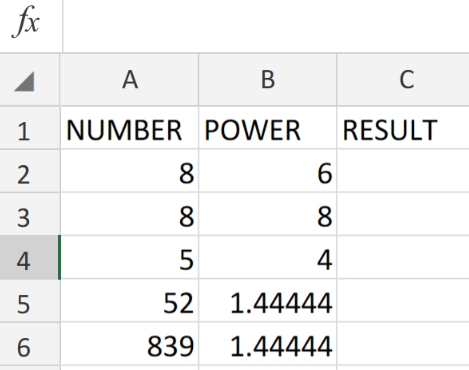This screenshot has height=370, width=469.
Task: Select cell A6 containing 839
Action: pos(129,344)
